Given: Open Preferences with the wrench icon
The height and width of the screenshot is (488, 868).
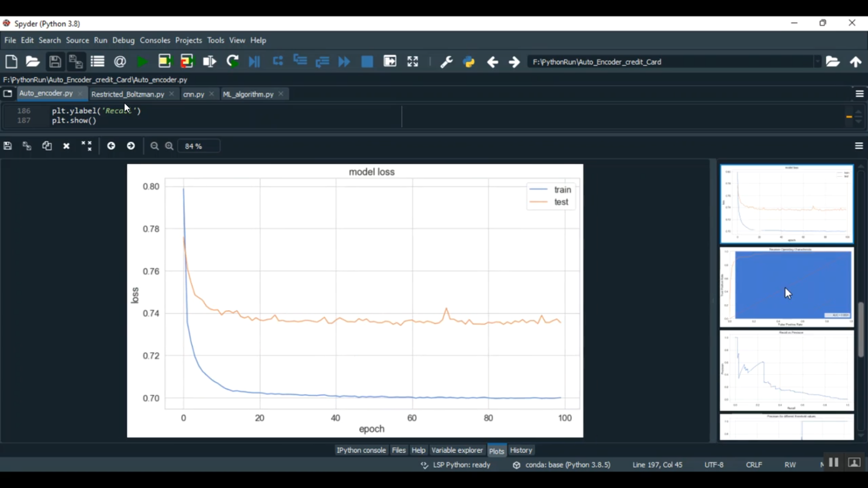Looking at the screenshot, I should tap(446, 62).
